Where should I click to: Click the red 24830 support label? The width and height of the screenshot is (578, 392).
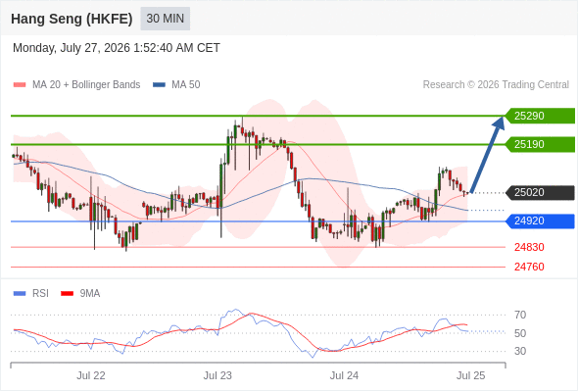(x=529, y=247)
